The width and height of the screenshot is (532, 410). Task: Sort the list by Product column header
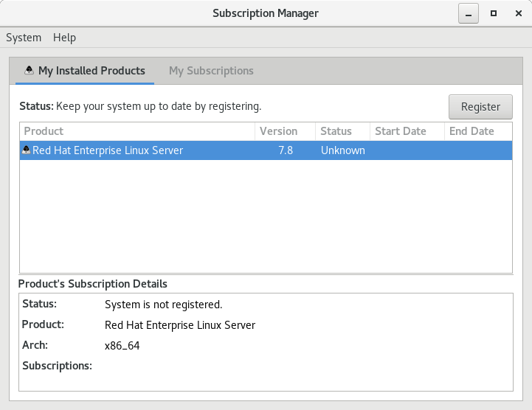(x=137, y=131)
